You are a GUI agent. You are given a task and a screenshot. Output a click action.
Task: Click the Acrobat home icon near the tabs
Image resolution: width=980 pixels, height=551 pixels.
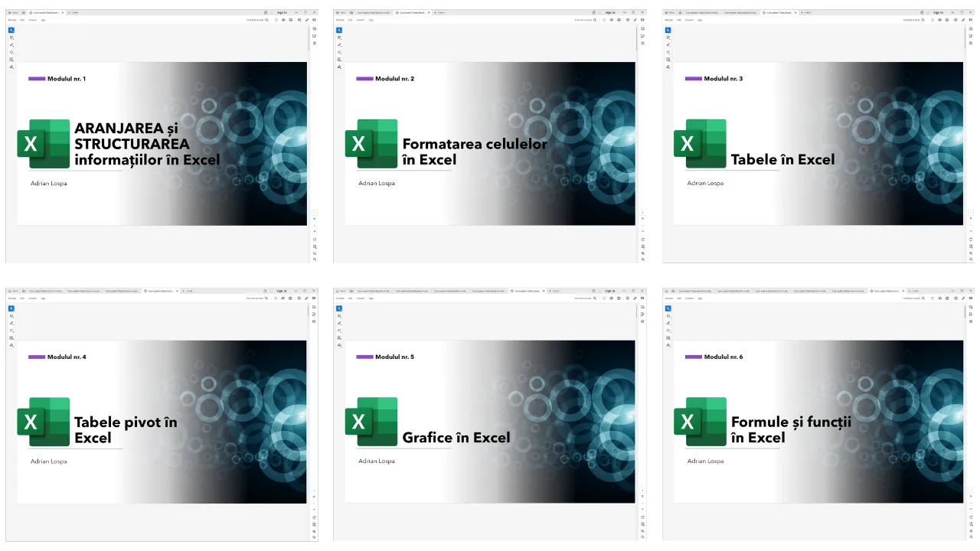click(23, 12)
